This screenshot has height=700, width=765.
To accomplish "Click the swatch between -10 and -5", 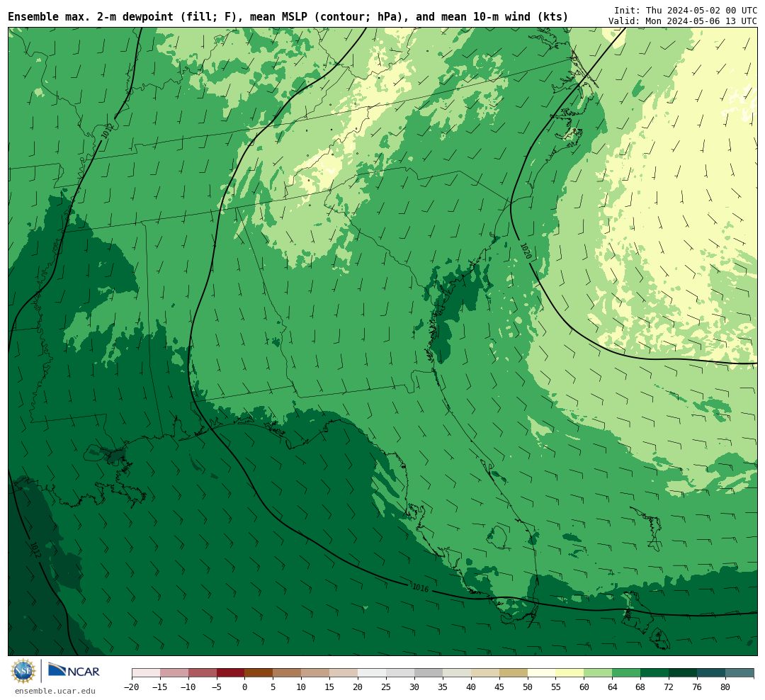I will pyautogui.click(x=203, y=673).
